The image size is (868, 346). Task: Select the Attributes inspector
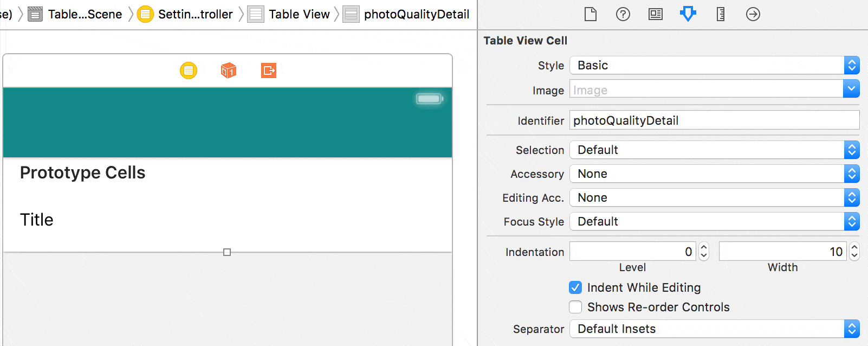click(688, 14)
